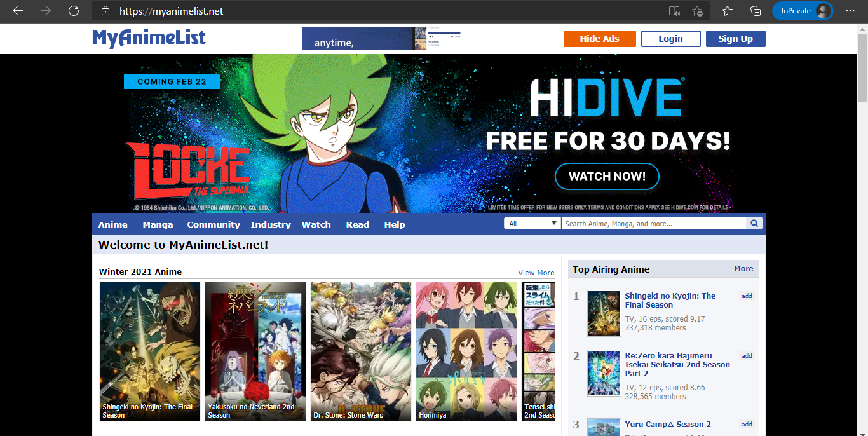Expand the All search category dropdown
This screenshot has width=868, height=436.
pos(532,224)
